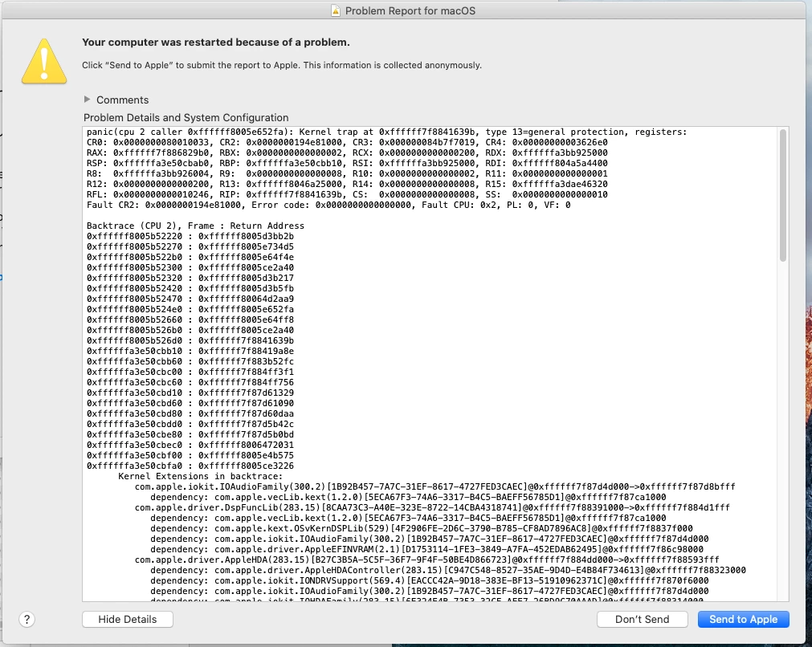The height and width of the screenshot is (647, 812).
Task: Click the line starting 'panic(cpu 2 caller'
Action: 387,132
